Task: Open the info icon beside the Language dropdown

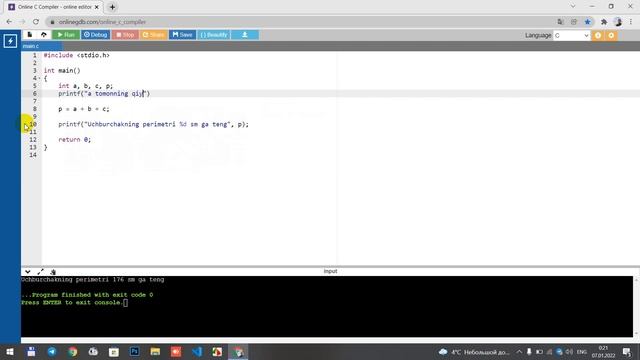Action: click(598, 36)
